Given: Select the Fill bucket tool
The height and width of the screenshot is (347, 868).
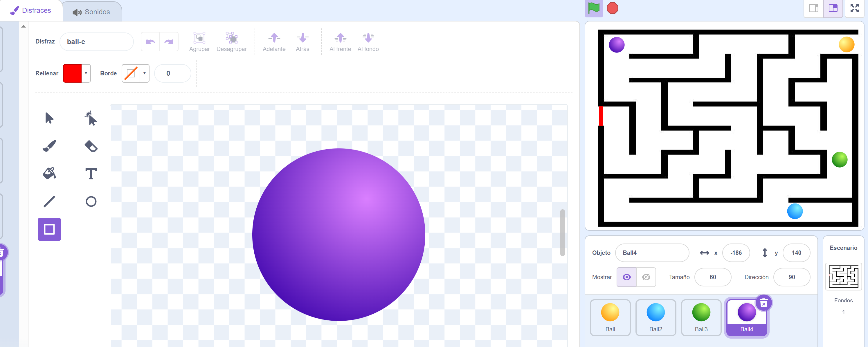Looking at the screenshot, I should [x=49, y=174].
